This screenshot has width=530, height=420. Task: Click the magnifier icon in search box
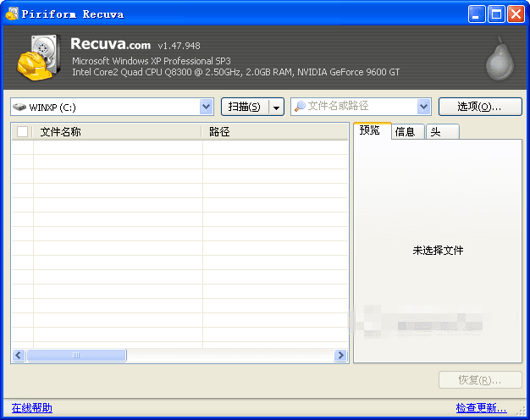[299, 107]
